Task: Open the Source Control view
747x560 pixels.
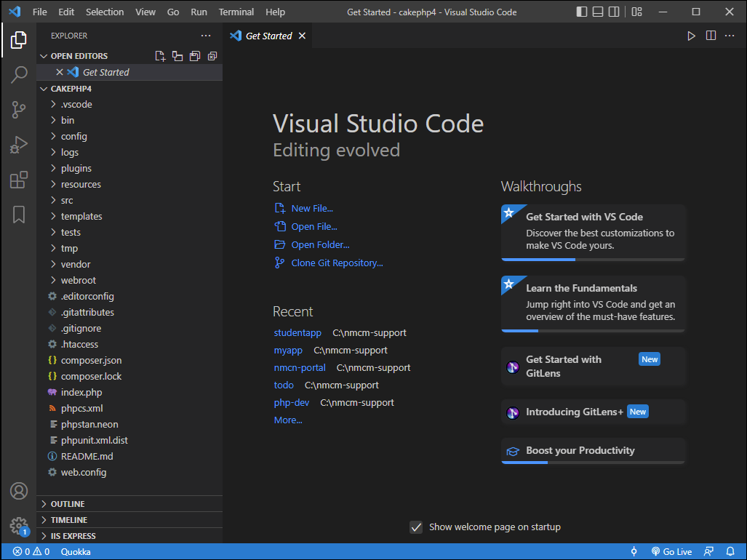Action: click(19, 110)
